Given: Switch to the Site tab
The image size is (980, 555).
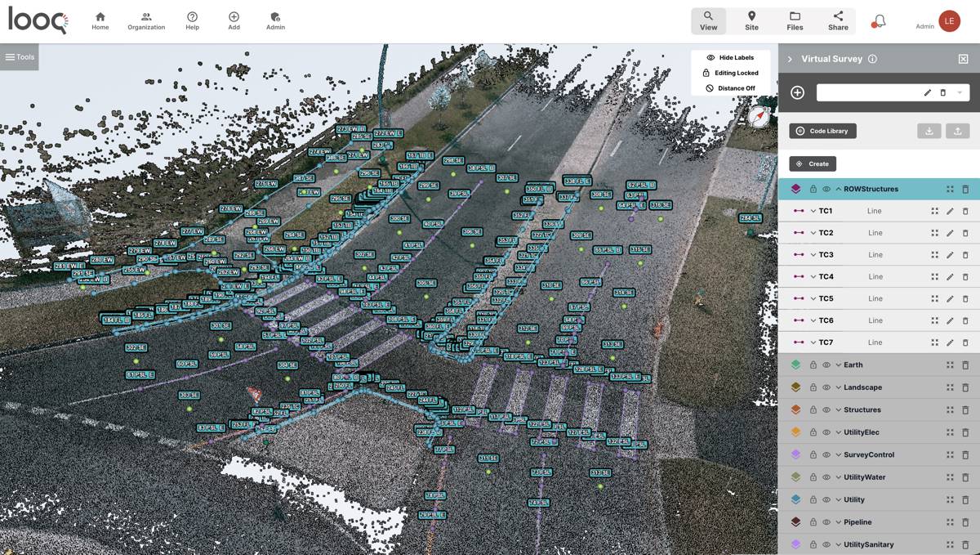Looking at the screenshot, I should click(751, 20).
